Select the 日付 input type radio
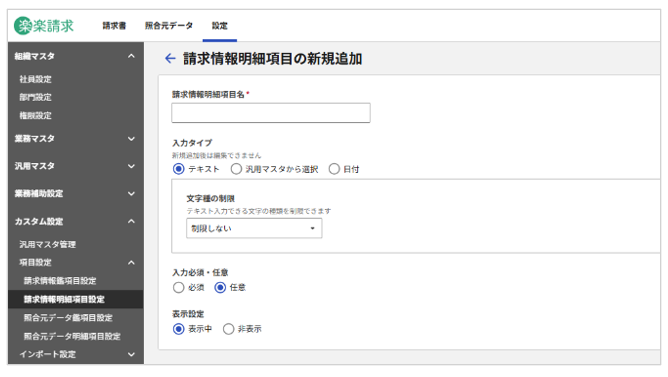This screenshot has height=377, width=668. click(334, 169)
